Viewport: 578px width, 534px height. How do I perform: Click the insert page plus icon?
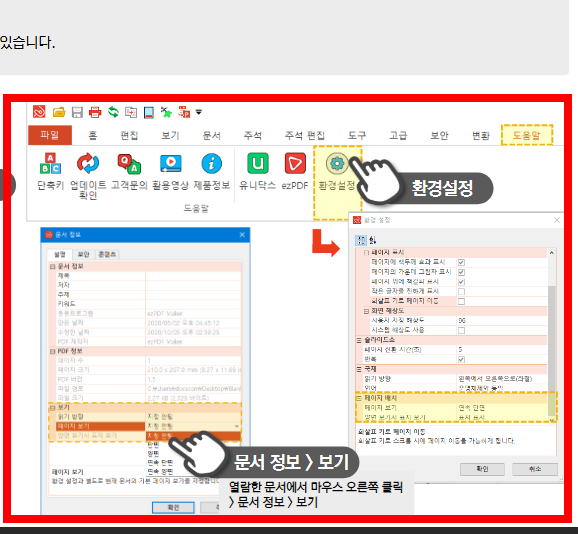pos(131,112)
